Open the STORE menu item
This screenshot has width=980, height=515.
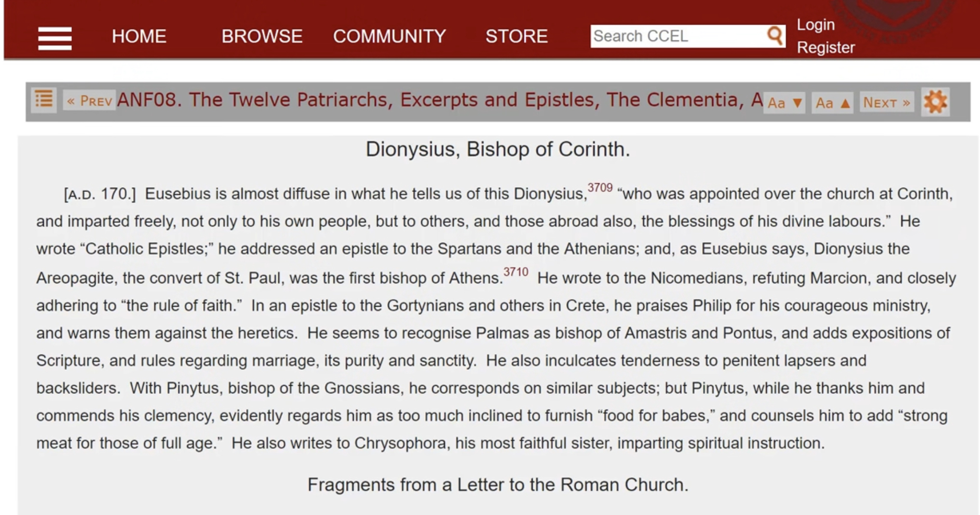tap(516, 36)
